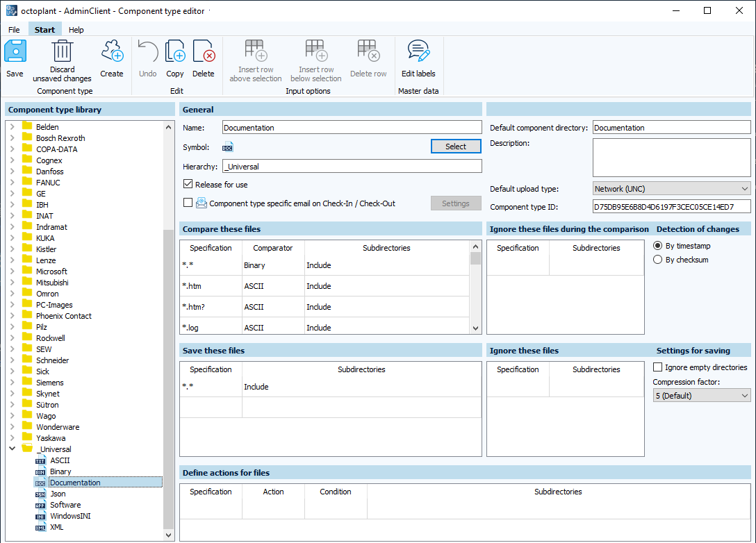
Task: Select the XML component type icon
Action: (40, 527)
